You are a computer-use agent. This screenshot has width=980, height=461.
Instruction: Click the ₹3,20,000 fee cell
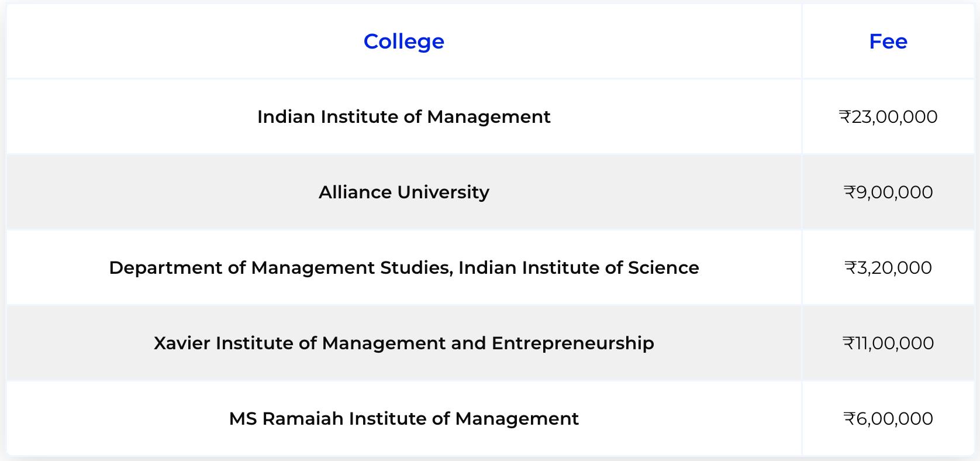[x=888, y=267]
